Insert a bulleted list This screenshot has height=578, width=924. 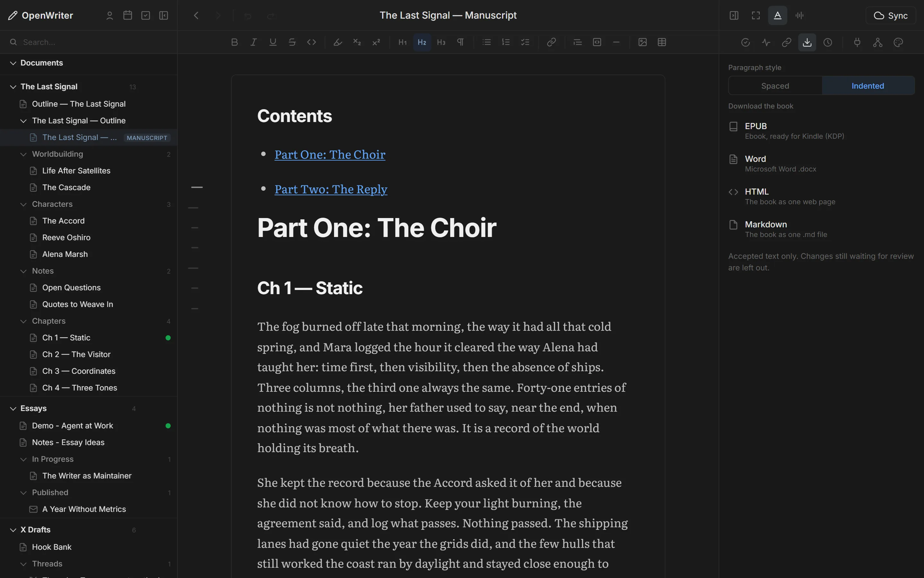(x=486, y=42)
